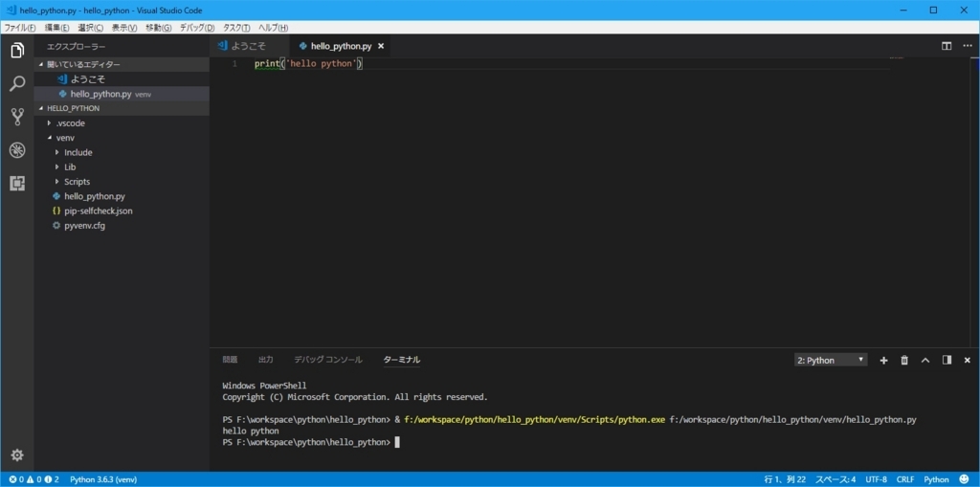Open the 編集(E) menu
Screen dimensions: 980x487
(x=56, y=28)
